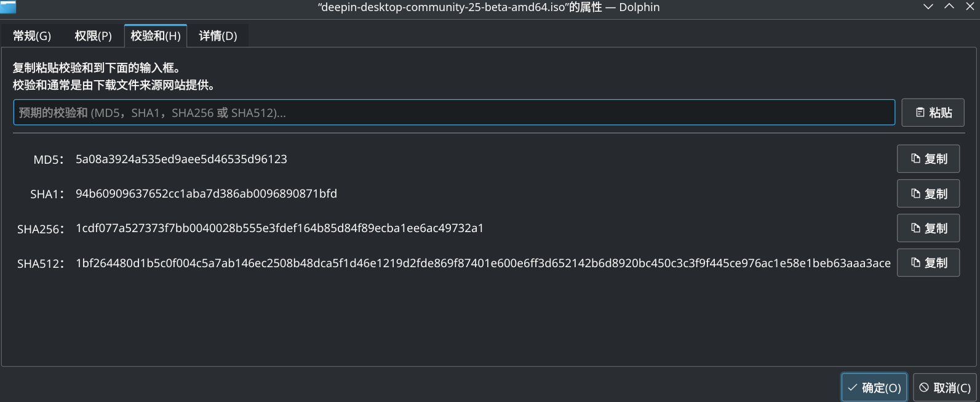The height and width of the screenshot is (402, 980).
Task: Click the SHA512 hash value text
Action: pos(483,263)
